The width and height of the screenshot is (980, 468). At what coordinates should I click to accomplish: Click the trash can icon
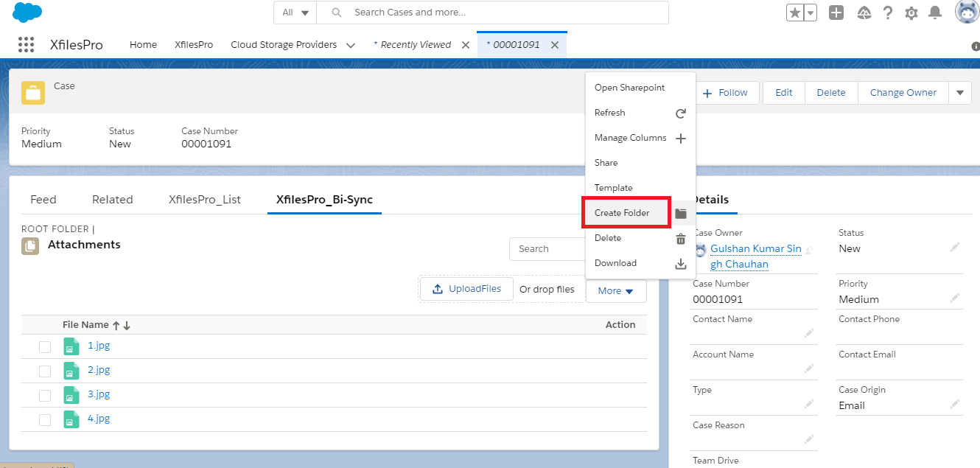point(681,239)
